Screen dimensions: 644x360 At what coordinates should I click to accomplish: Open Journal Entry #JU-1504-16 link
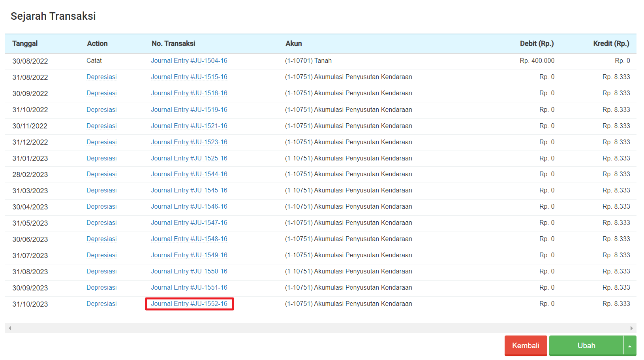coord(189,61)
